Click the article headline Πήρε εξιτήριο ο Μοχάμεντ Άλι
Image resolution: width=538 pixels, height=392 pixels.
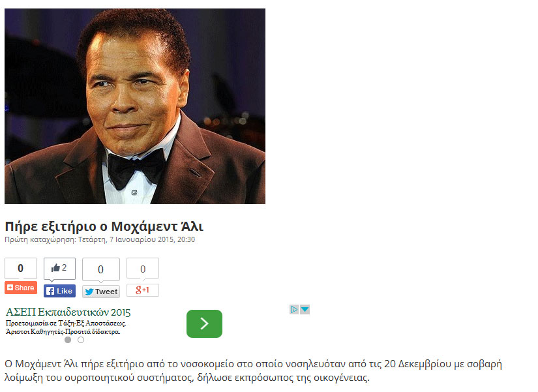coord(104,226)
